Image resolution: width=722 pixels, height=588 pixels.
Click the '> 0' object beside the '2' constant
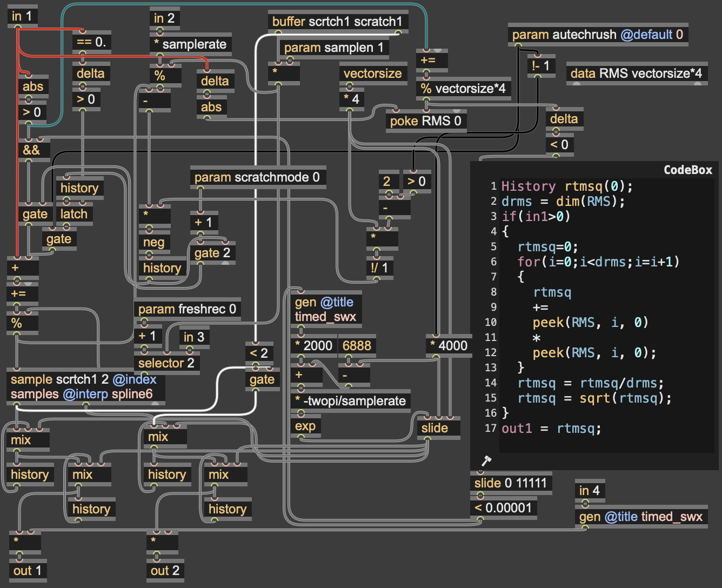(417, 182)
